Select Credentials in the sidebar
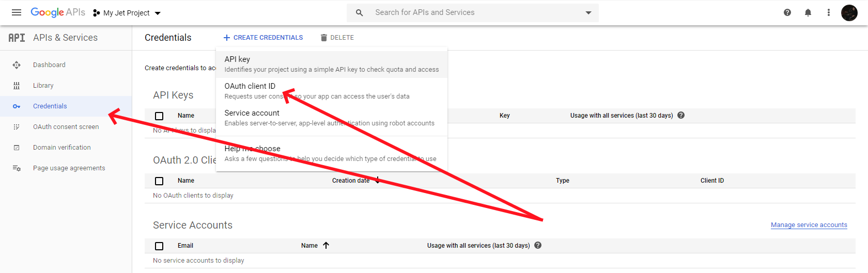 [x=50, y=106]
